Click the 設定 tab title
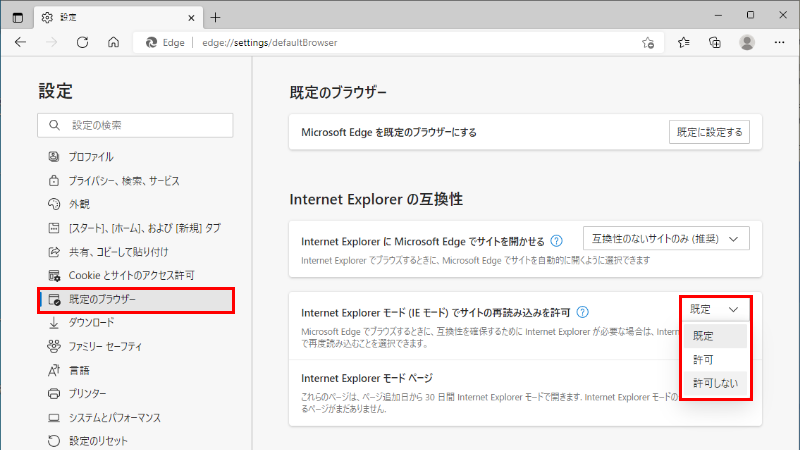The image size is (800, 450). (68, 17)
